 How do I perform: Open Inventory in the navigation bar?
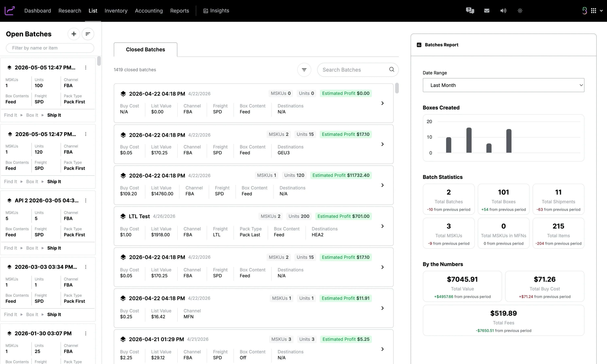(x=116, y=11)
